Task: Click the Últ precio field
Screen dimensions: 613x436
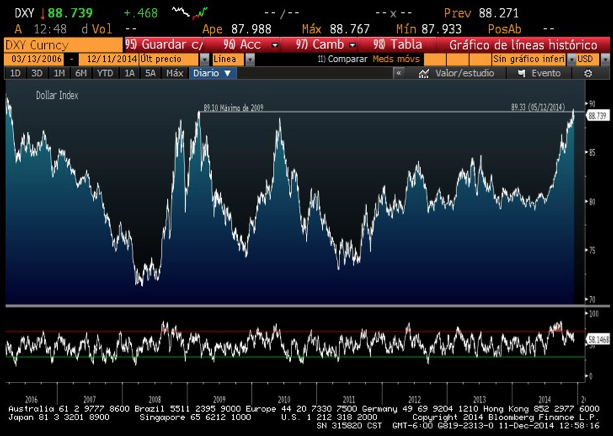Action: [170, 59]
